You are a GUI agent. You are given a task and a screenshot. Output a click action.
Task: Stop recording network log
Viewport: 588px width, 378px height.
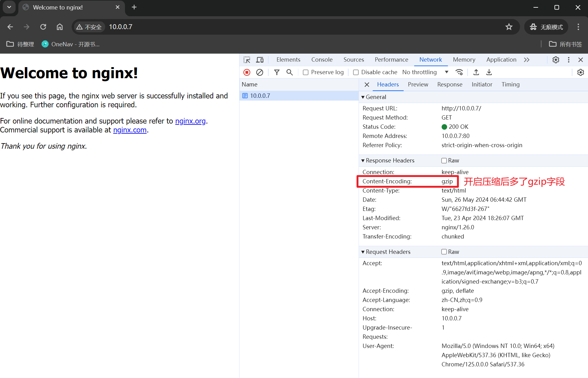(x=247, y=72)
